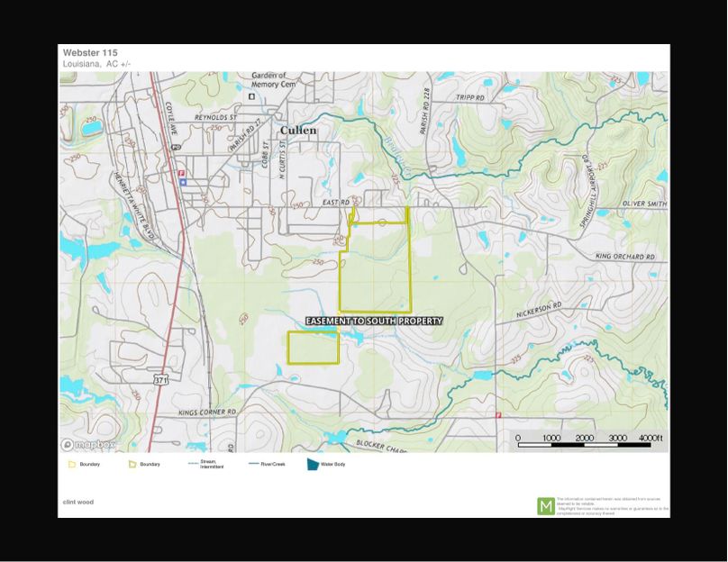Click the PO post office marker on Coyle Ave
This screenshot has width=728, height=562.
tap(176, 147)
